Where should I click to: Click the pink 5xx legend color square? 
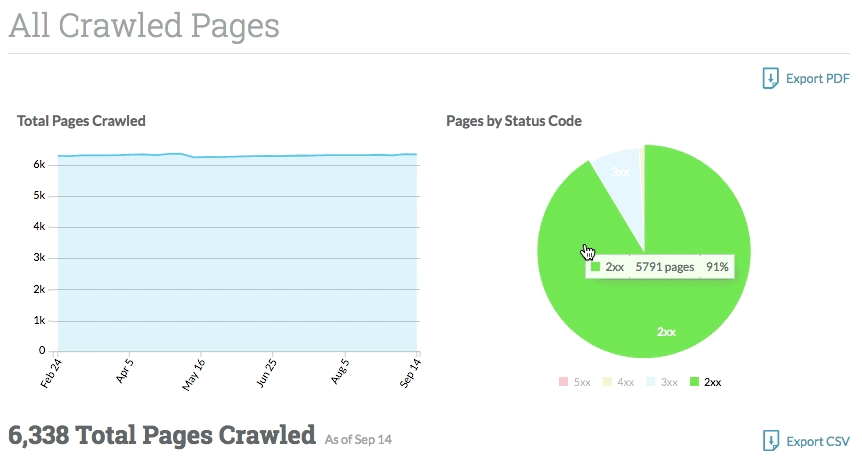(563, 382)
